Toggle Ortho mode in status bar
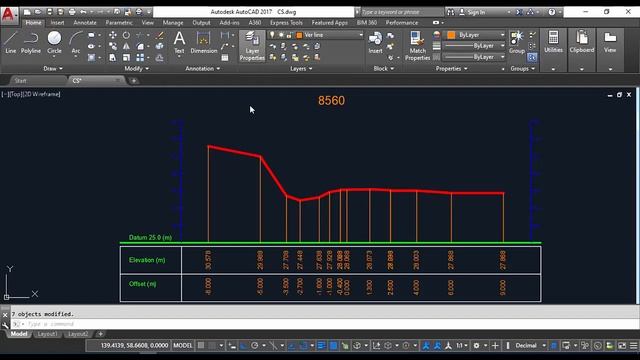This screenshot has width=640, height=360. click(x=244, y=345)
